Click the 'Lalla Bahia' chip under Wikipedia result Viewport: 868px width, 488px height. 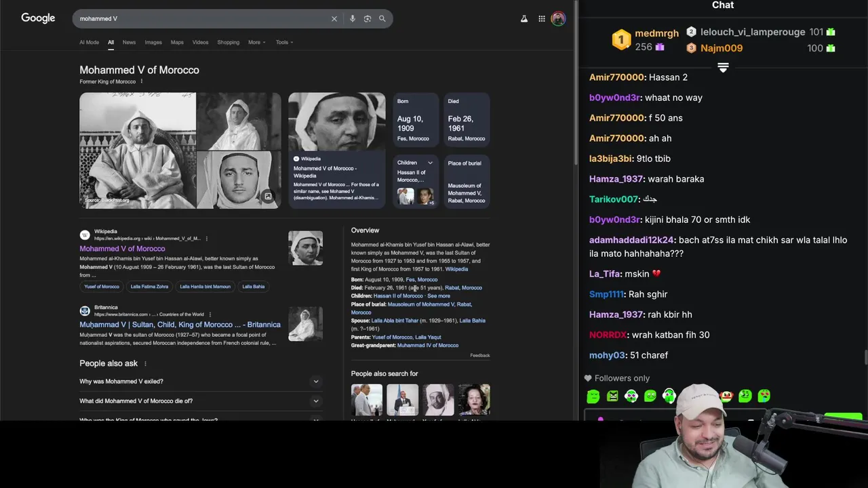click(x=253, y=287)
